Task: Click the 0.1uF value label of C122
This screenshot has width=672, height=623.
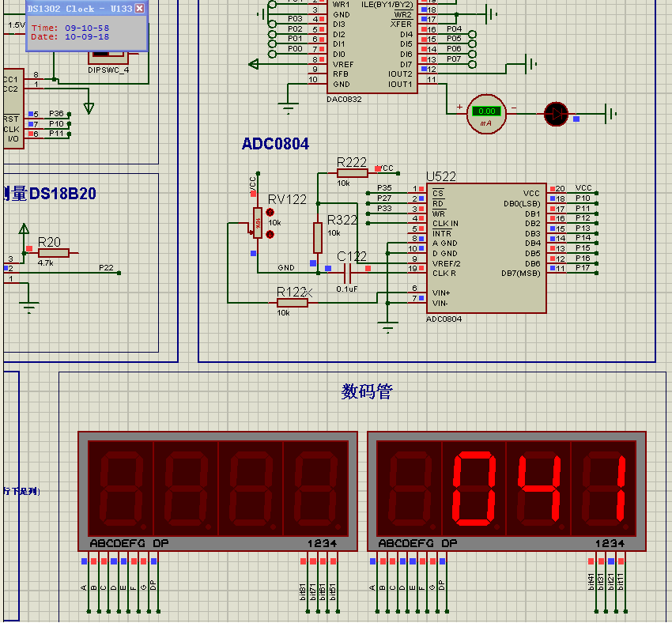Action: 347,289
